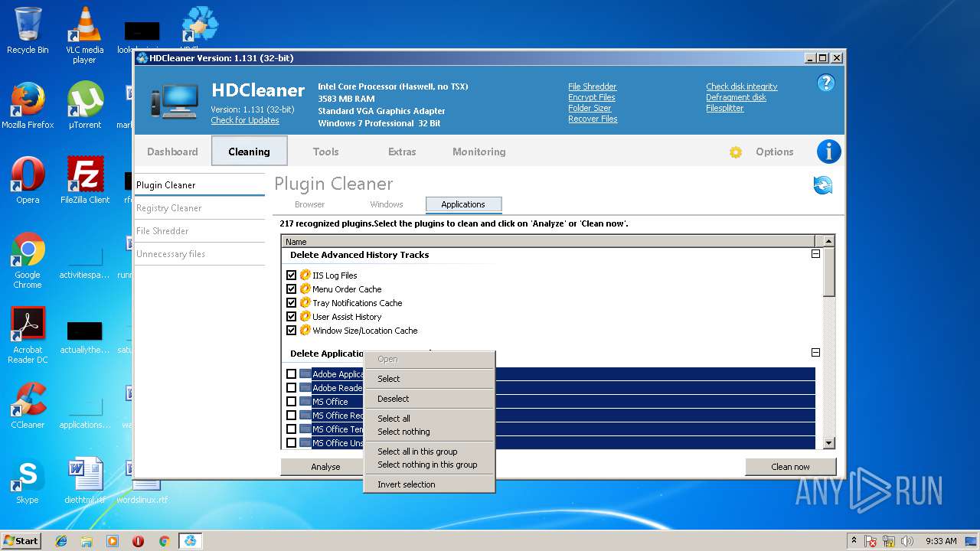Uncheck the User Assist History checkbox

click(x=291, y=316)
